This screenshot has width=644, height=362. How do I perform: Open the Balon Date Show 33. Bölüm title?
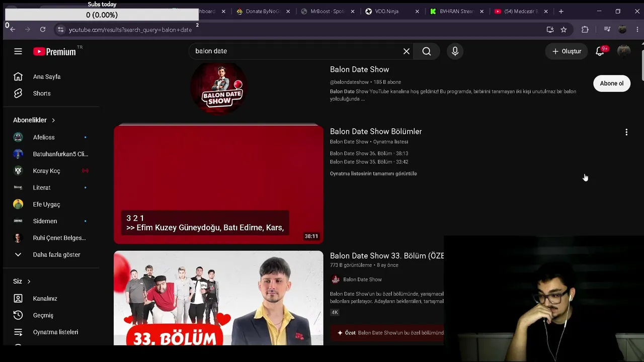tap(387, 256)
